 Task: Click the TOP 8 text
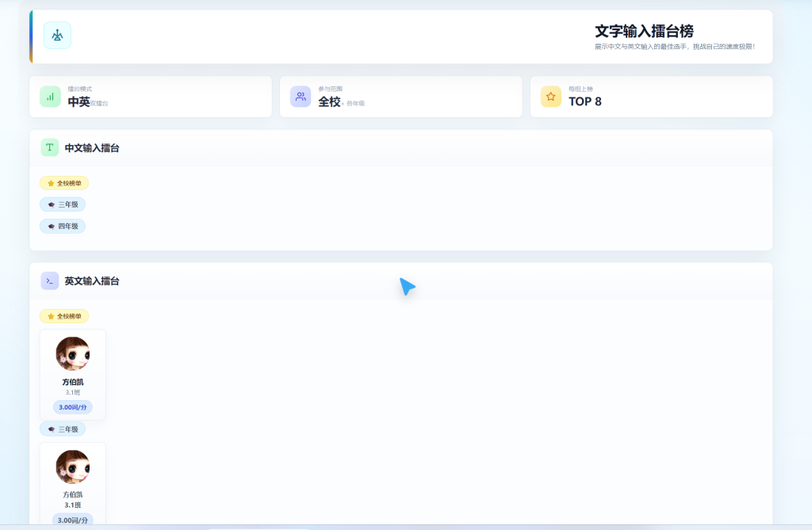(584, 101)
